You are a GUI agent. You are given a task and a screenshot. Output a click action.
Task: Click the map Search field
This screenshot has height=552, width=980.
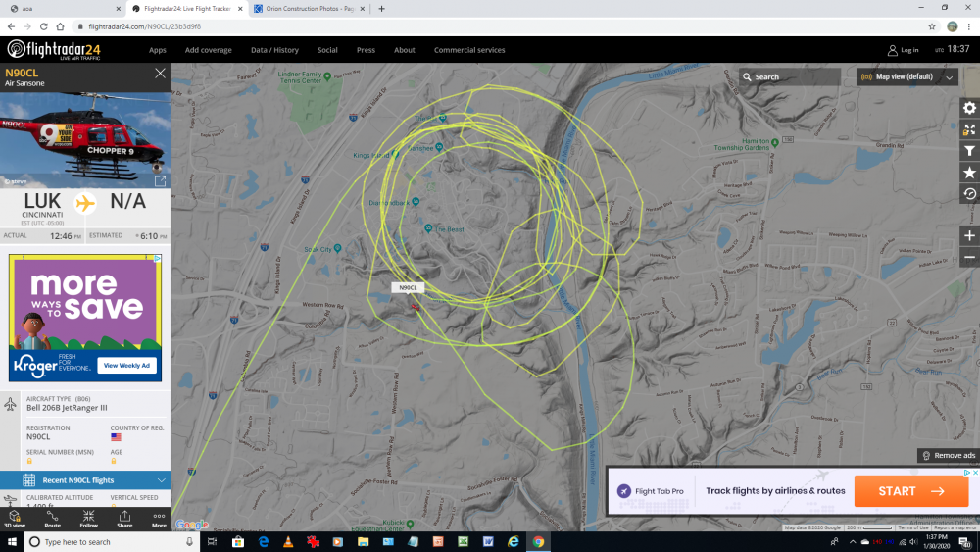[x=794, y=76]
